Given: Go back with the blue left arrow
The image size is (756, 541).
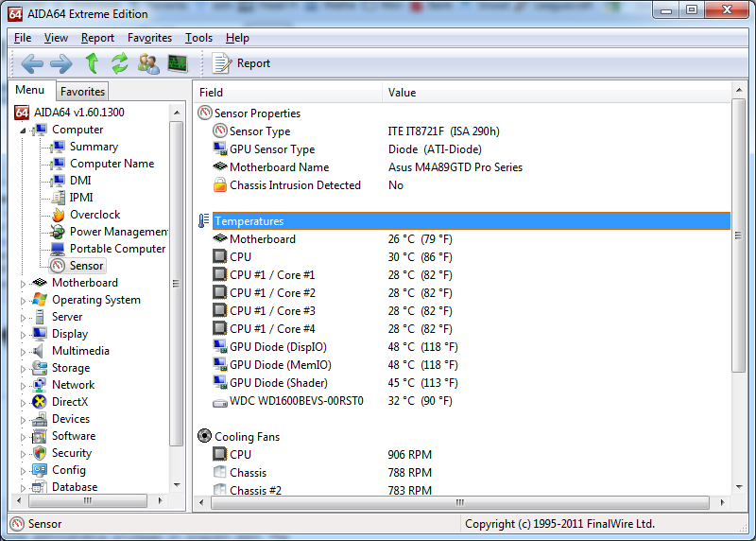Looking at the screenshot, I should 32,63.
